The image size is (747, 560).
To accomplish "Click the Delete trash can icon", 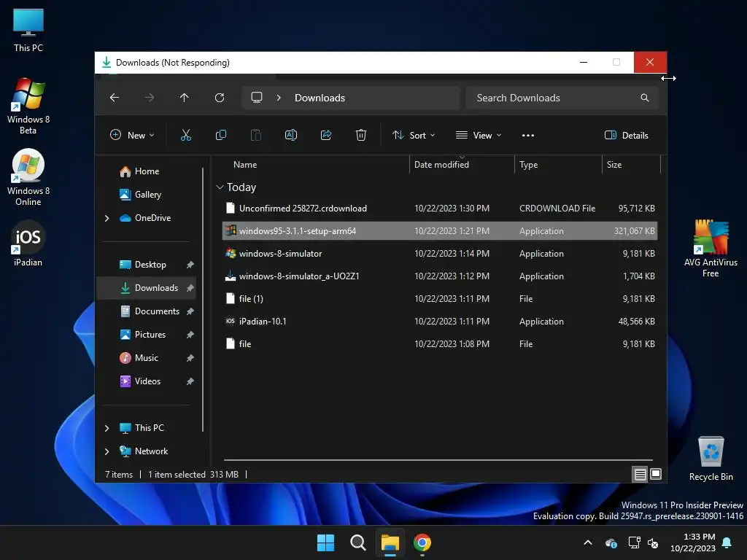I will 361,135.
